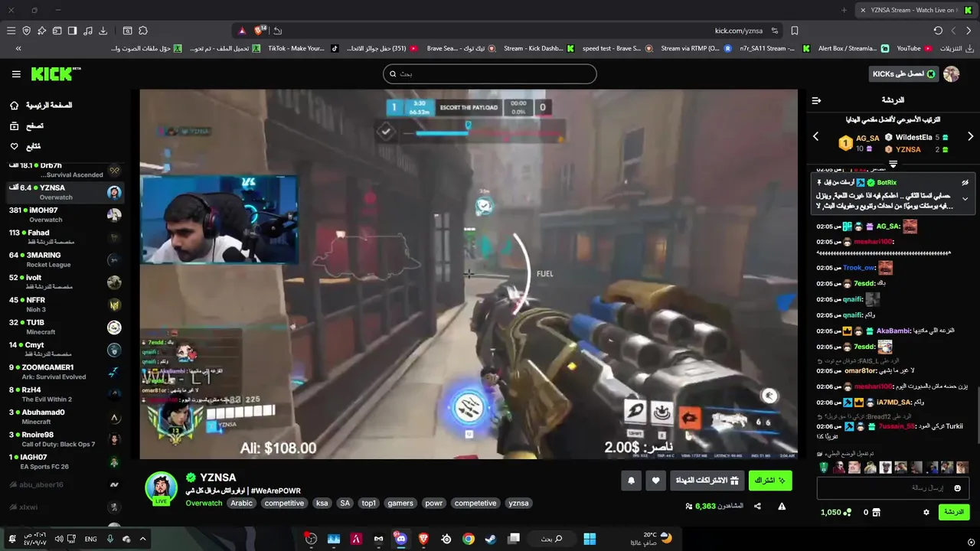Open Brave Rewards triangle icon

click(242, 31)
